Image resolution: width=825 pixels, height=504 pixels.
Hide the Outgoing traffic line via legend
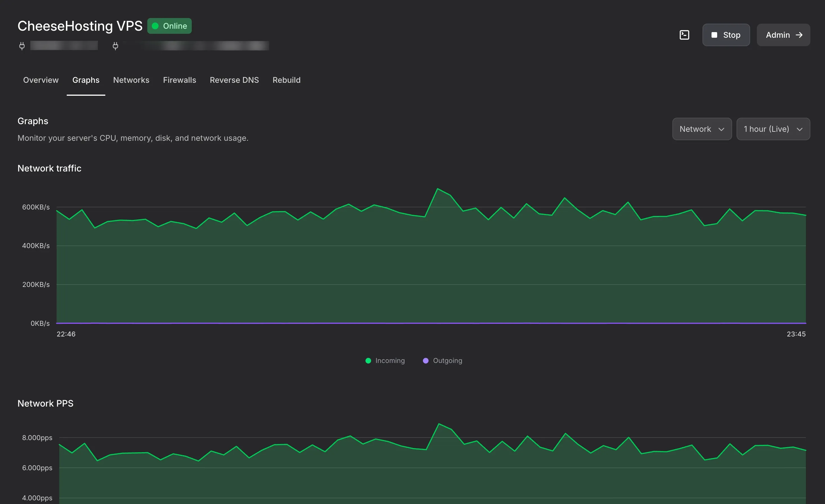(442, 361)
